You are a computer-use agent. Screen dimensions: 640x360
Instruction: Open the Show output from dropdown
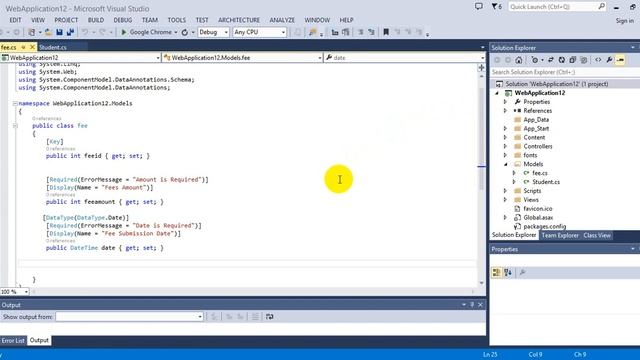click(129, 317)
